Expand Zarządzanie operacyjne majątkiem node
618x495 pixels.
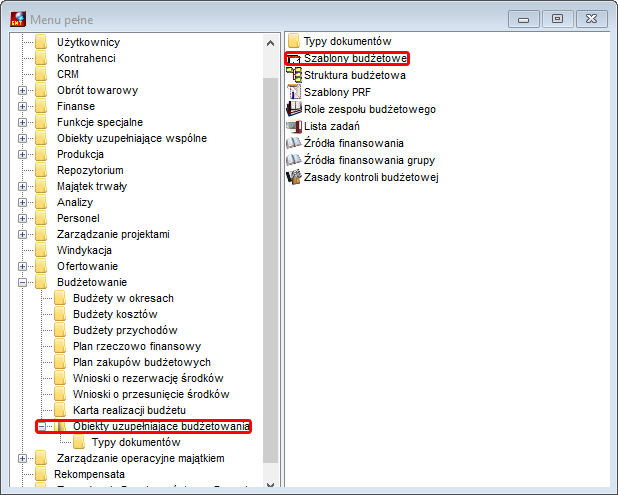(x=22, y=458)
